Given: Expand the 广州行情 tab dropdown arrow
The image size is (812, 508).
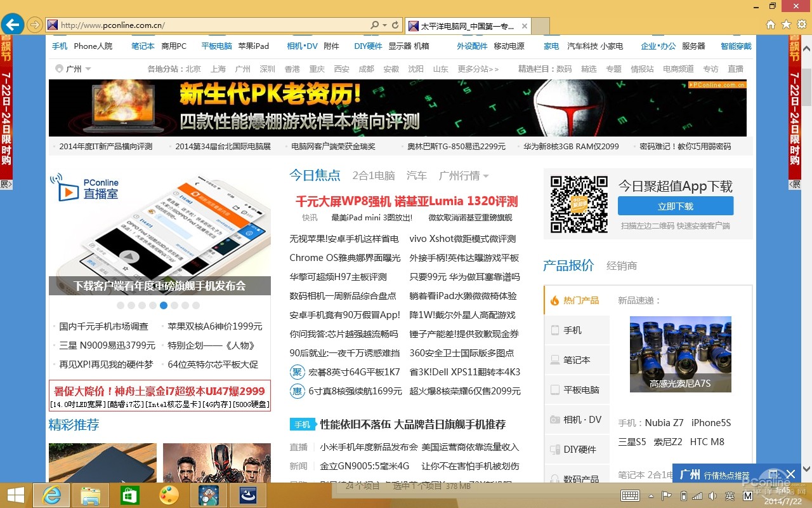Looking at the screenshot, I should tap(486, 176).
